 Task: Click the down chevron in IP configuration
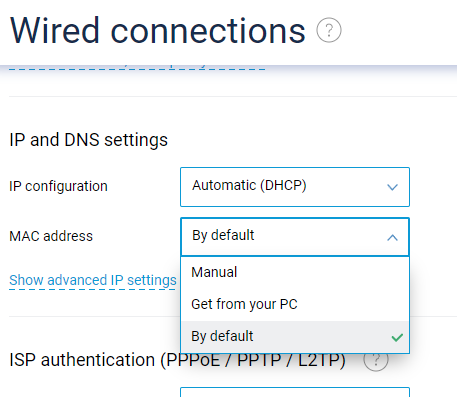click(392, 187)
